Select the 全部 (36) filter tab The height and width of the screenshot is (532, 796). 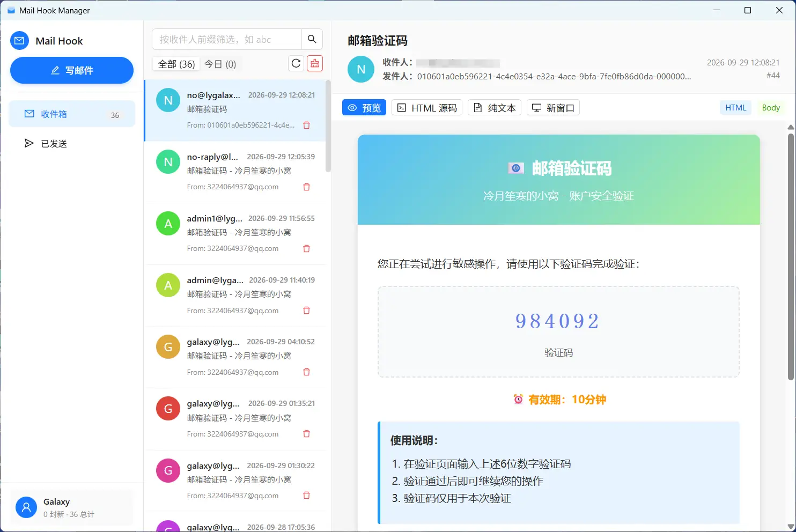click(176, 64)
